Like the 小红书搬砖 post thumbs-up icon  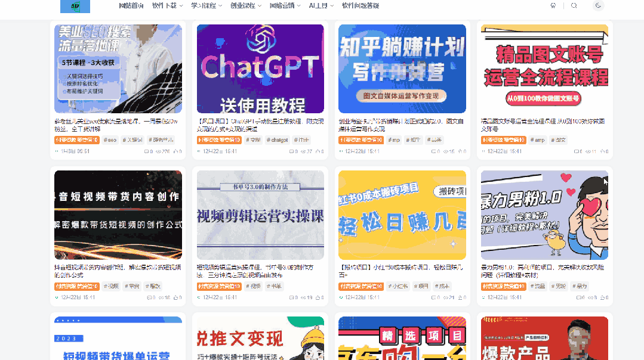click(461, 297)
